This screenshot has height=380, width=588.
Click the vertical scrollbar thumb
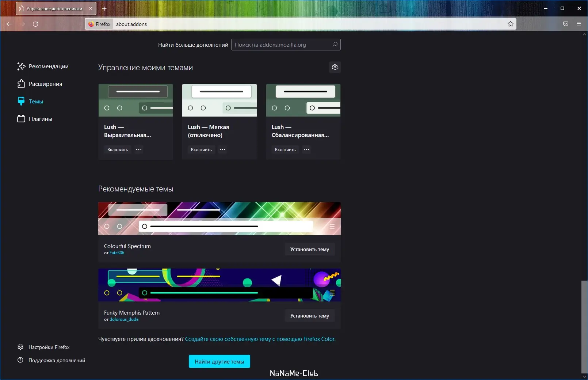tap(584, 327)
